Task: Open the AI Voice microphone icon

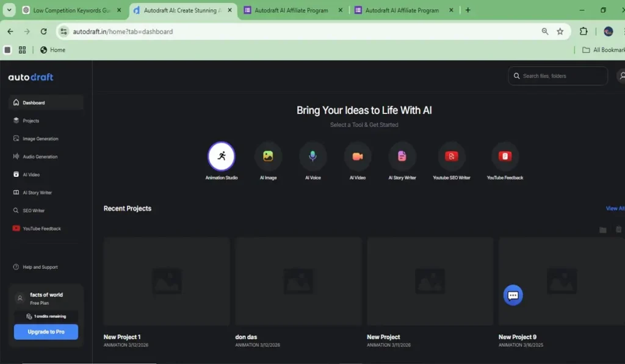Action: (x=312, y=156)
